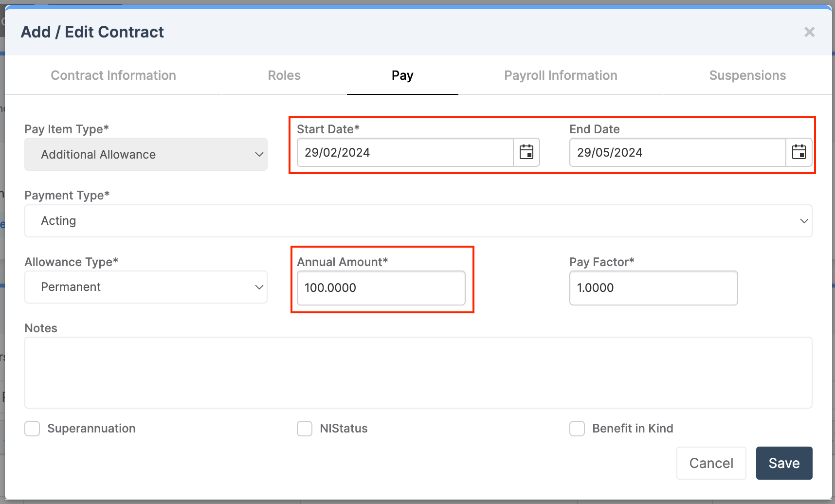Open the Payment Type dropdown
The width and height of the screenshot is (835, 504).
click(418, 221)
